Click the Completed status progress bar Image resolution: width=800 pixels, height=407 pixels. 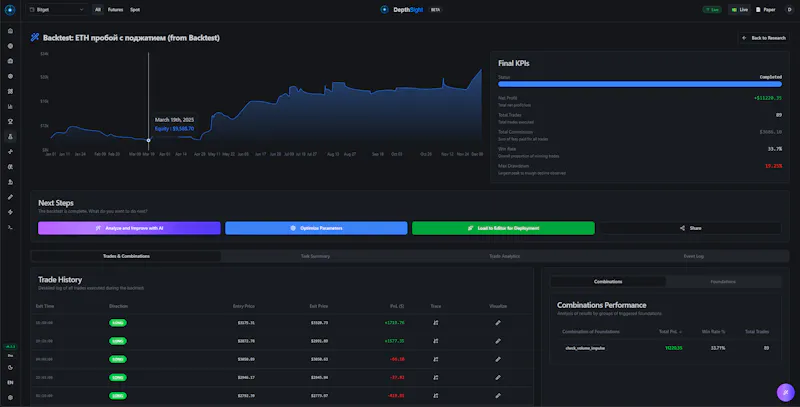(x=640, y=84)
